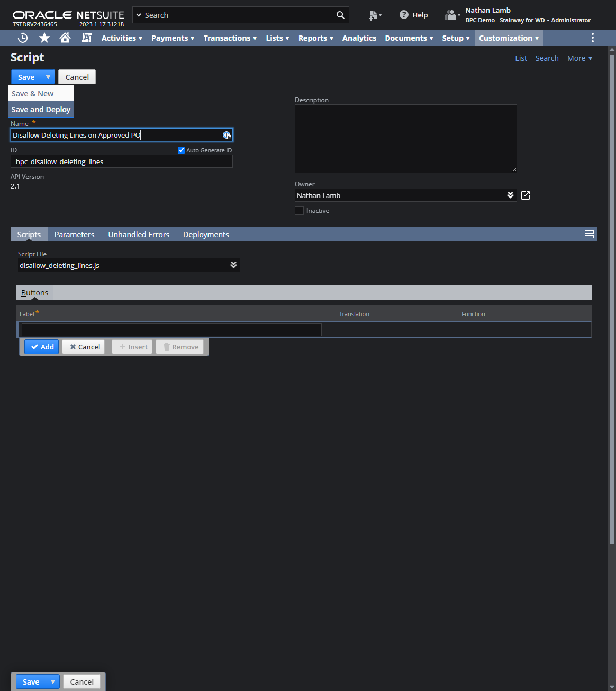Switch to the Unhandled Errors subtab
The image size is (616, 691).
[x=139, y=234]
